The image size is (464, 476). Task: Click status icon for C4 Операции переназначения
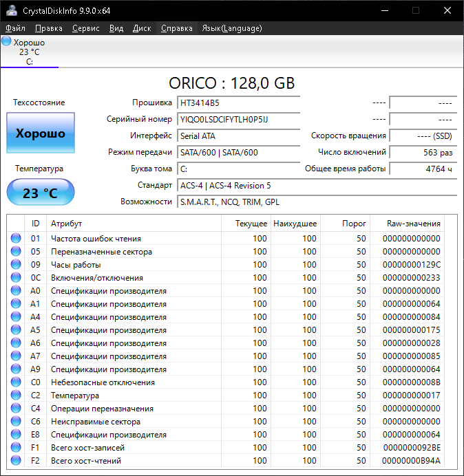coord(16,408)
